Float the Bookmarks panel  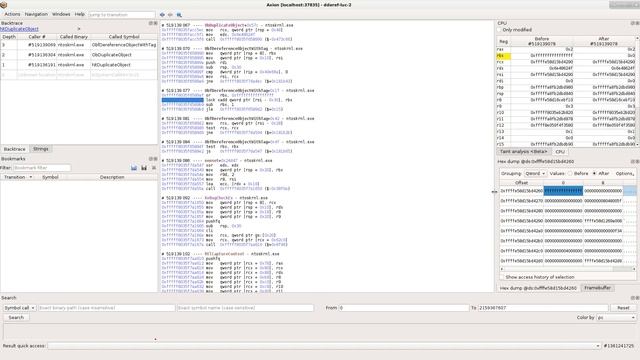tap(151, 159)
